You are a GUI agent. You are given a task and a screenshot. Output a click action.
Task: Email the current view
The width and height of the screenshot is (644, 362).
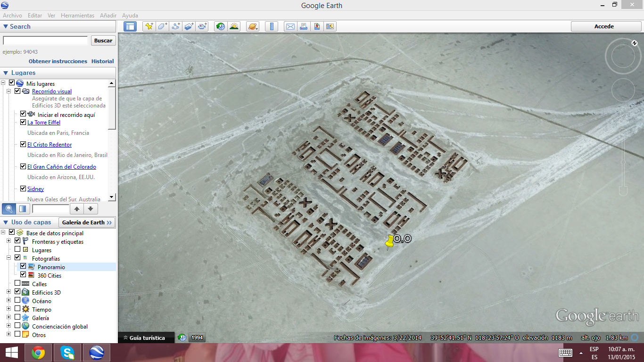pos(290,26)
